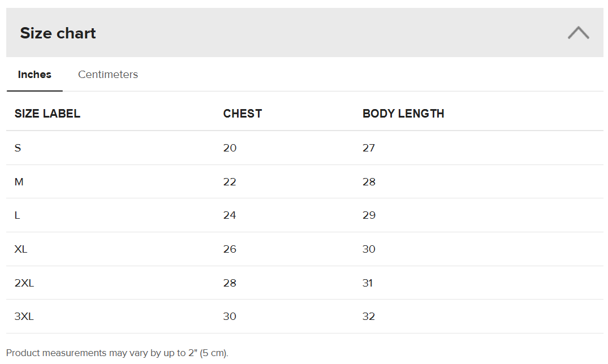Click the CHEST column header
This screenshot has width=608, height=364.
[243, 114]
